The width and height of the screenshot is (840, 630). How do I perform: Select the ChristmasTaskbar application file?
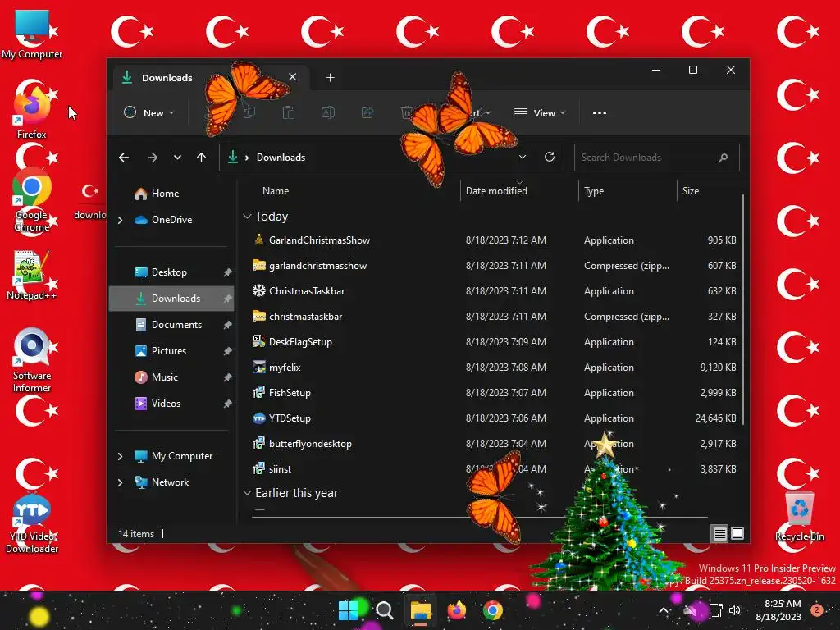494,291
